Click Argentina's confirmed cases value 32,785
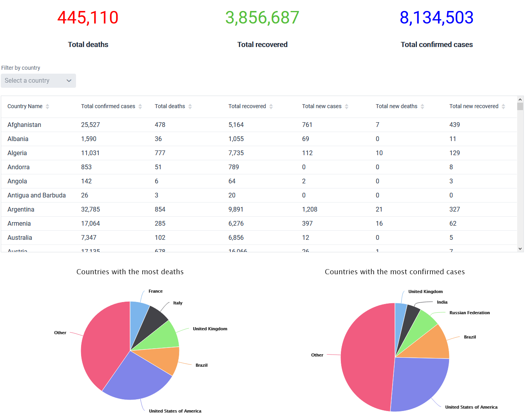527x420 pixels. 91,209
